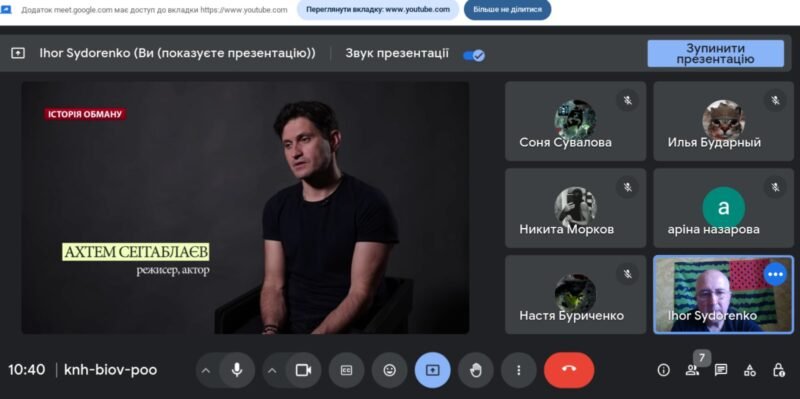The image size is (800, 399).
Task: Show the participants list
Action: 692,370
